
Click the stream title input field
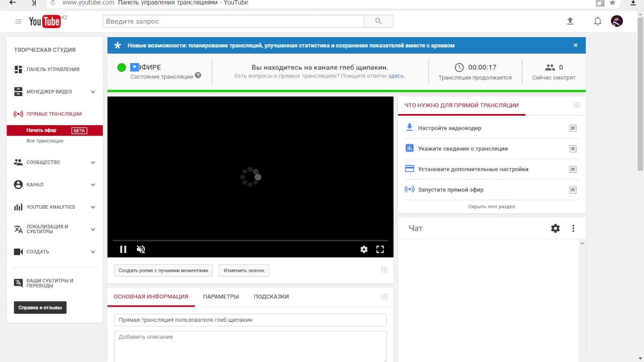pos(250,320)
